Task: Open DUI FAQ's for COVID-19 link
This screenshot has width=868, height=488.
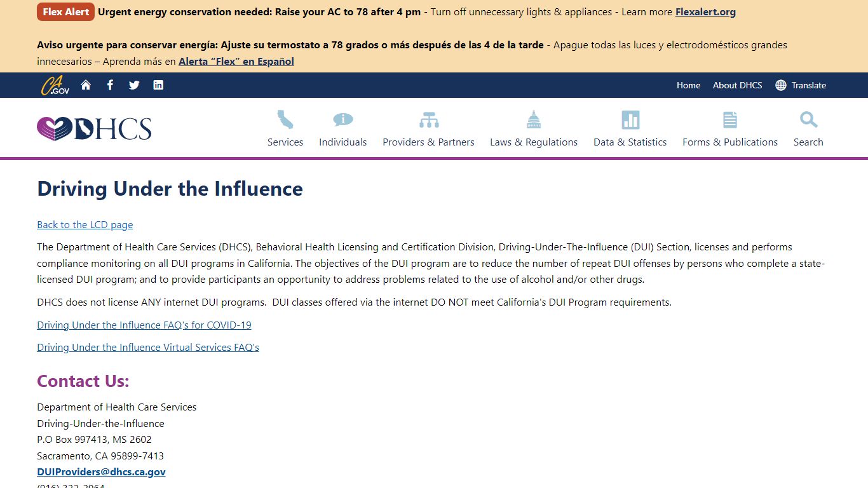Action: pyautogui.click(x=144, y=325)
